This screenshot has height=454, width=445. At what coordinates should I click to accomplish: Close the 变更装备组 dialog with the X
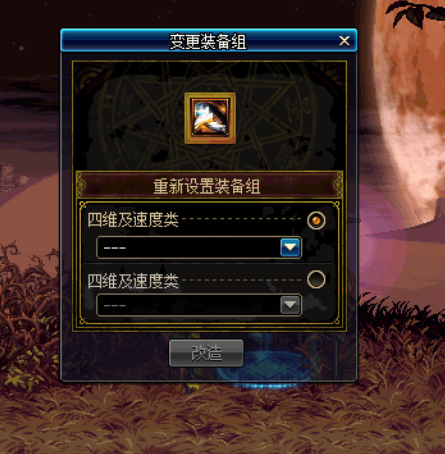(x=344, y=41)
